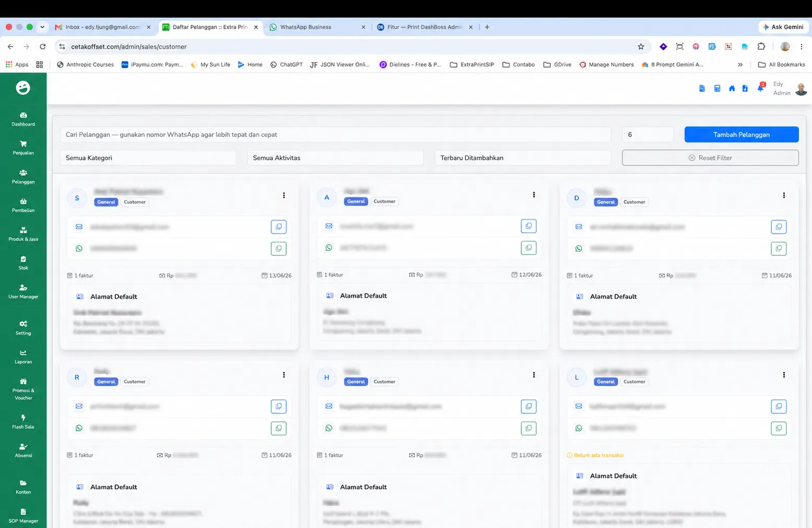
Task: Open Flash Sale in sidebar
Action: (x=23, y=422)
